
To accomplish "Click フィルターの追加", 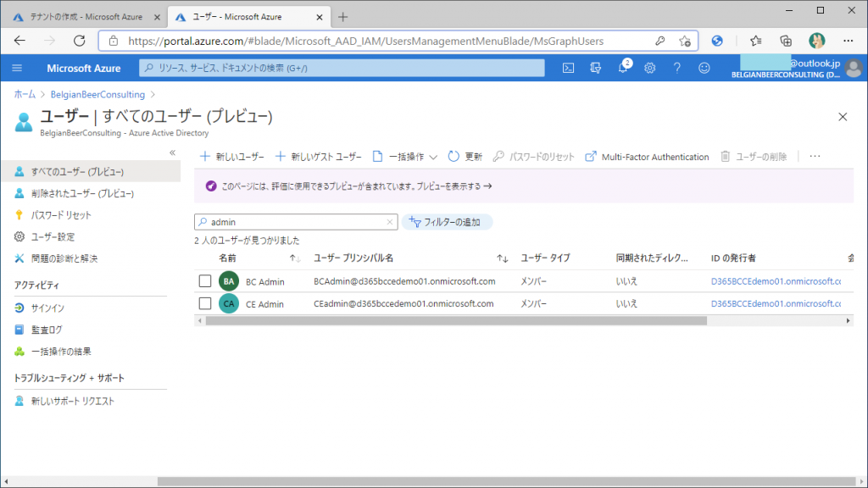I will [446, 222].
